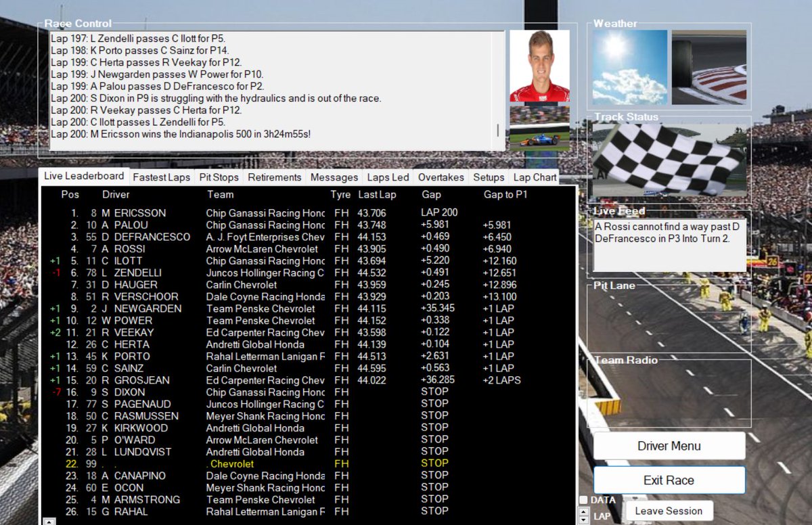Switch to the Messages tab

(x=334, y=177)
